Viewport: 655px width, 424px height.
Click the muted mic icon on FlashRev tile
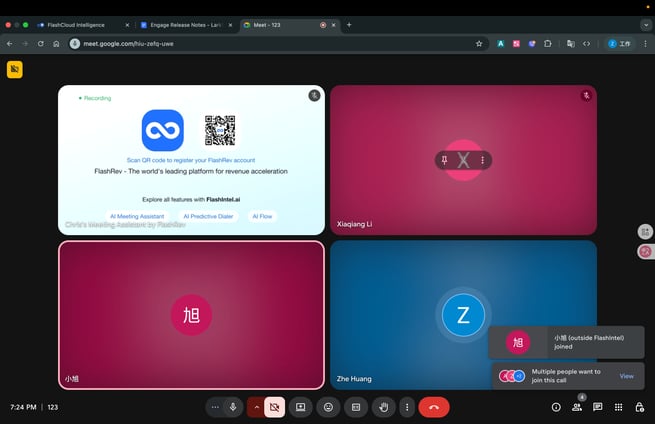click(314, 96)
